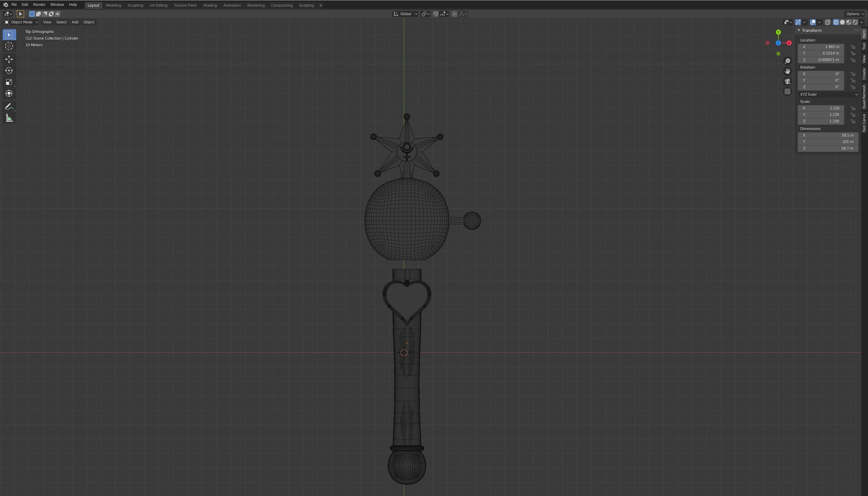Select the Scale tool
Screen dimensions: 868x496
pyautogui.click(x=9, y=82)
